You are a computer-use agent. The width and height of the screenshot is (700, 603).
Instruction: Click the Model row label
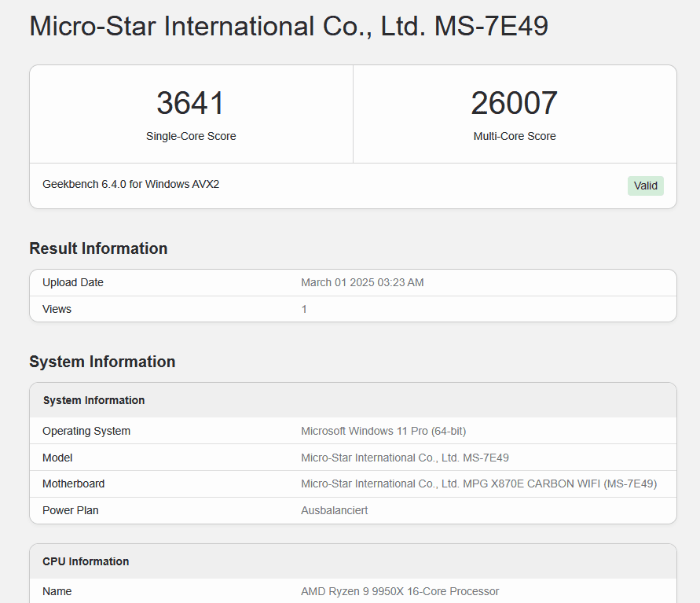[x=57, y=458]
